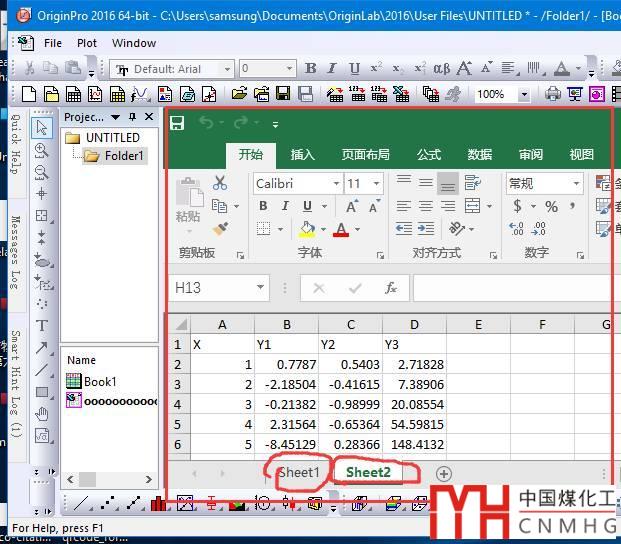The width and height of the screenshot is (621, 544).
Task: Switch to the Sheet1 worksheet tab
Action: (299, 473)
